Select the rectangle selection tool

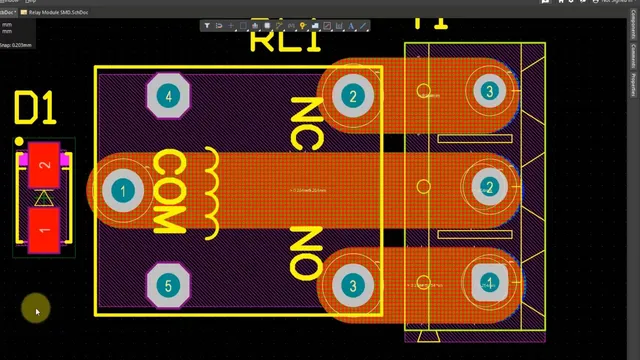click(243, 26)
